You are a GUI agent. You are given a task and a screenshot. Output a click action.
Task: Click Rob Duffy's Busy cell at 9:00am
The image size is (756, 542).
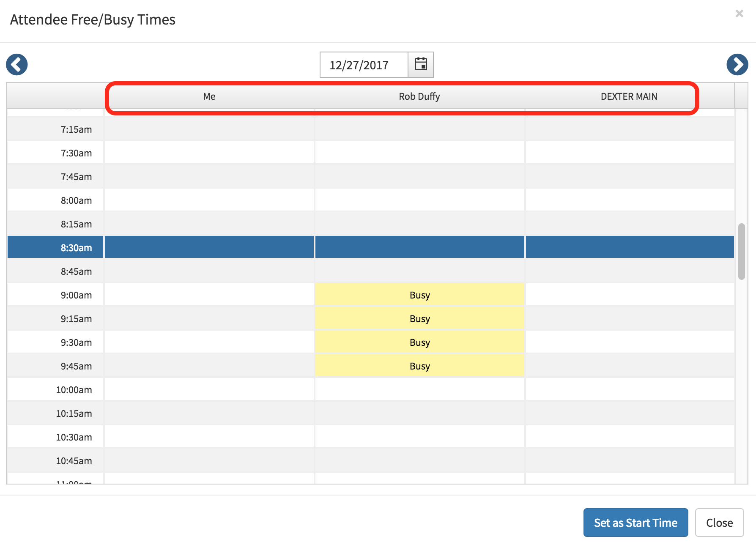[x=419, y=295]
